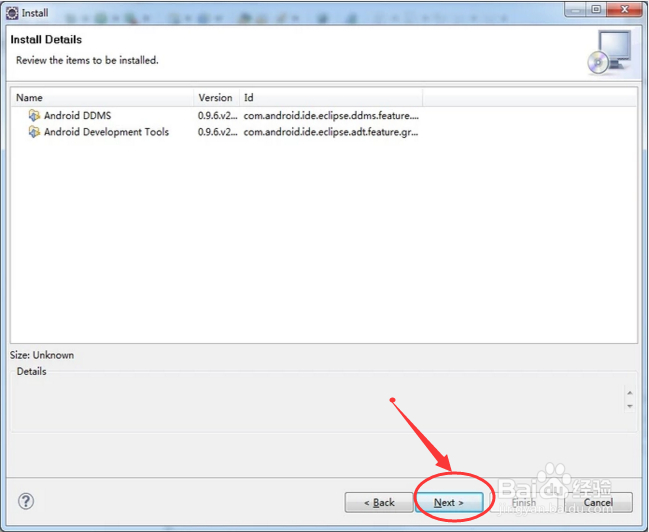
Task: Click the Android Development Tools feature icon
Action: [34, 132]
